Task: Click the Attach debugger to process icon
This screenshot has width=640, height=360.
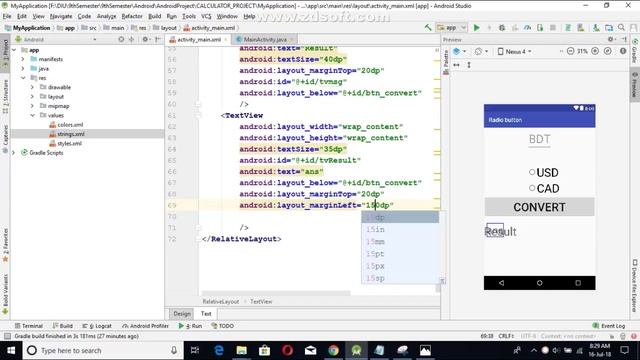Action: click(540, 28)
